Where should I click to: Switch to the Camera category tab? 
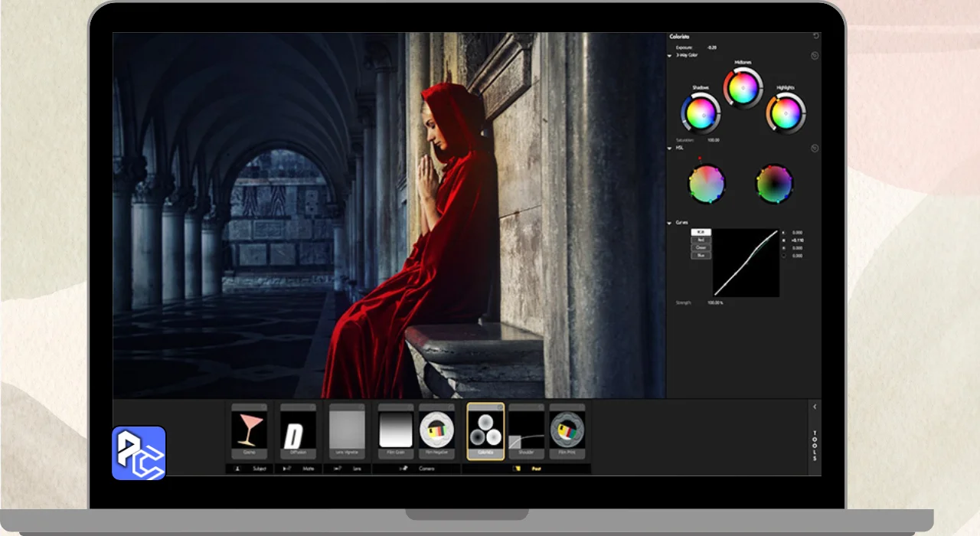point(417,469)
